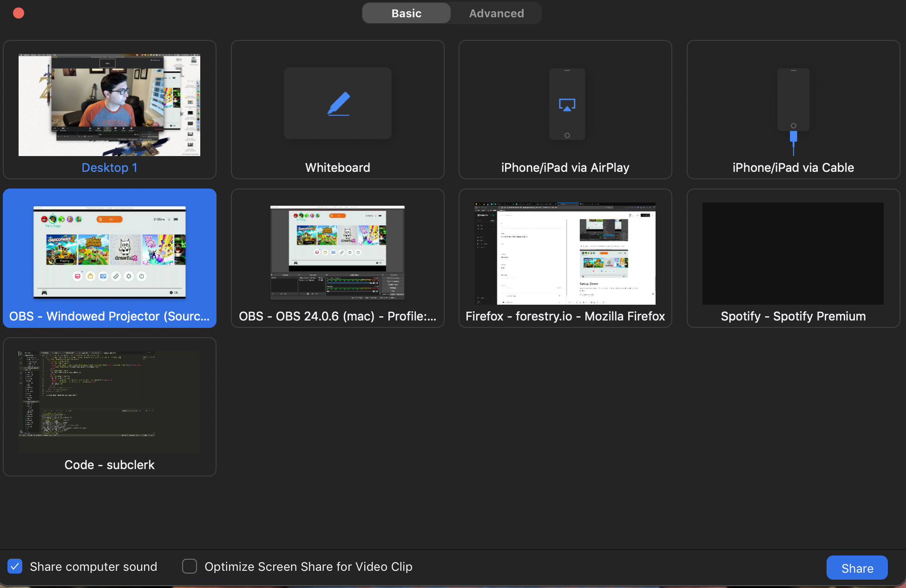Select Desktop 1 screen share option
Viewport: 906px width, 588px height.
point(110,109)
